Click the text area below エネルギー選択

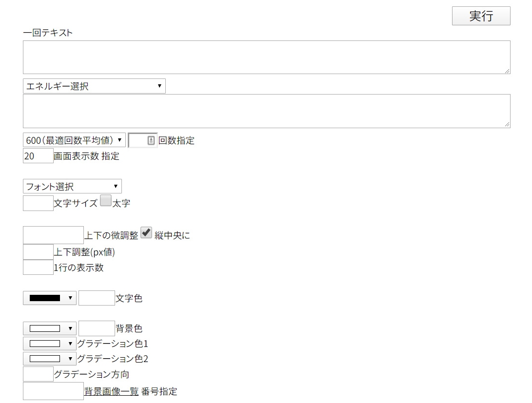(x=266, y=111)
